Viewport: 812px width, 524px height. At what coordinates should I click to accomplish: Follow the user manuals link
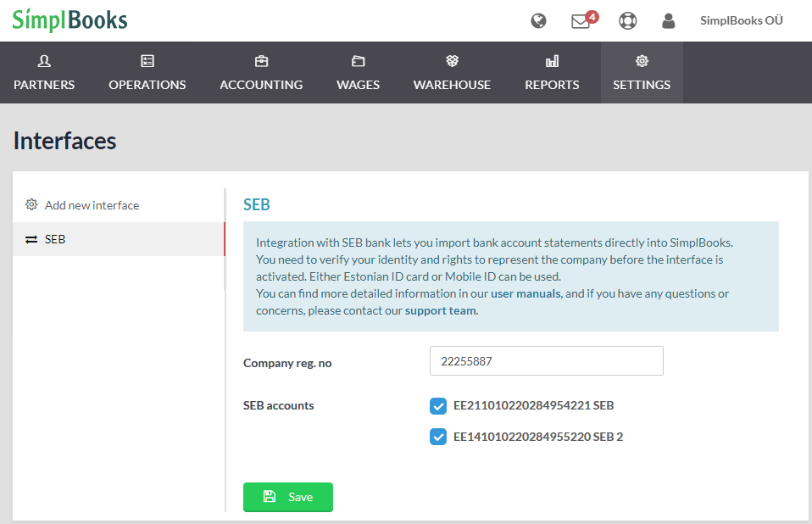pyautogui.click(x=526, y=293)
